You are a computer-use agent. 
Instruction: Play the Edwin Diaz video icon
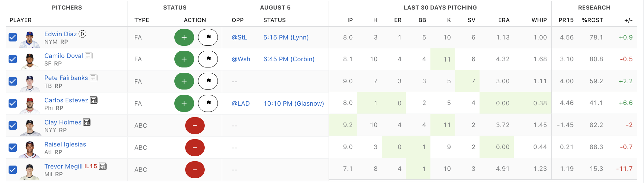82,34
